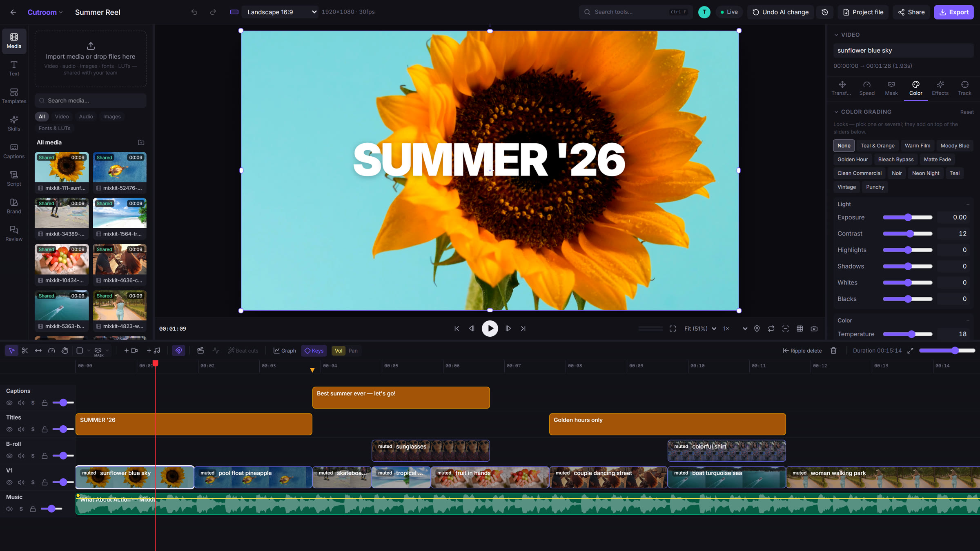This screenshot has width=980, height=551.
Task: Hide the B-roll track with eye icon
Action: pos(9,456)
